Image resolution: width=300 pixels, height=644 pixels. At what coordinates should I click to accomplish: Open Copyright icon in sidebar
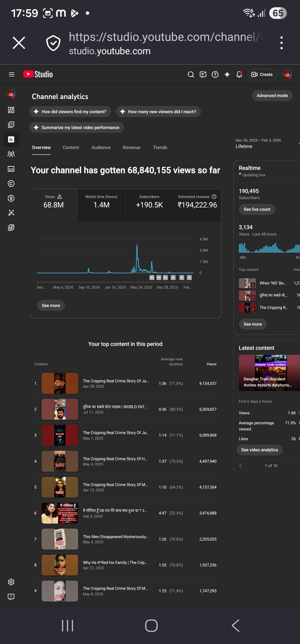(x=11, y=184)
